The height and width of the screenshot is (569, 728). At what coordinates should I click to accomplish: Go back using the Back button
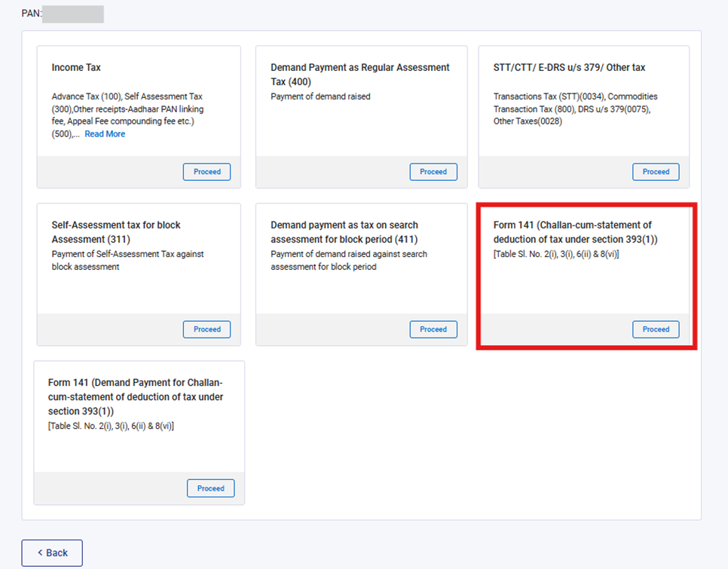coord(52,552)
